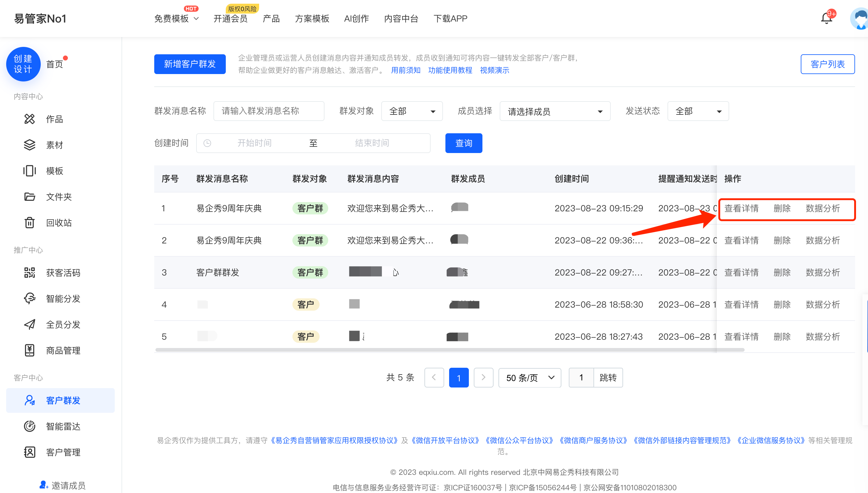The image size is (868, 493).
Task: Open the 免费模板 top menu
Action: (176, 19)
